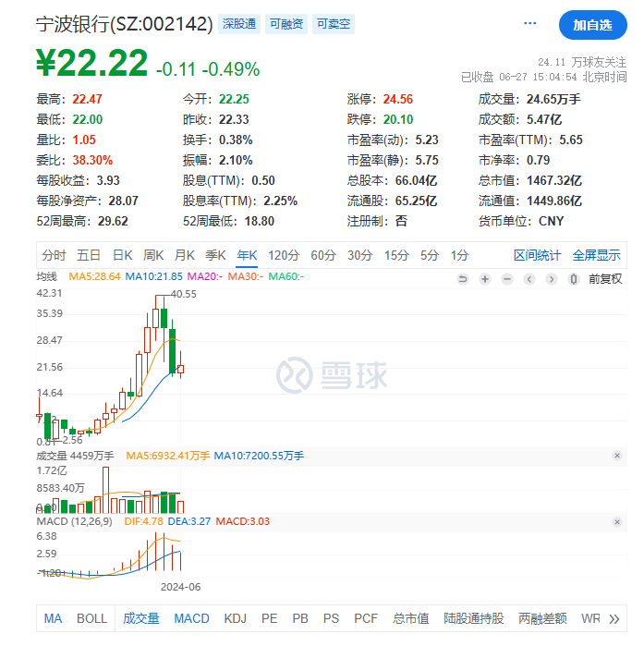Click the MA5:6932.41万手 volume label

pyautogui.click(x=168, y=456)
